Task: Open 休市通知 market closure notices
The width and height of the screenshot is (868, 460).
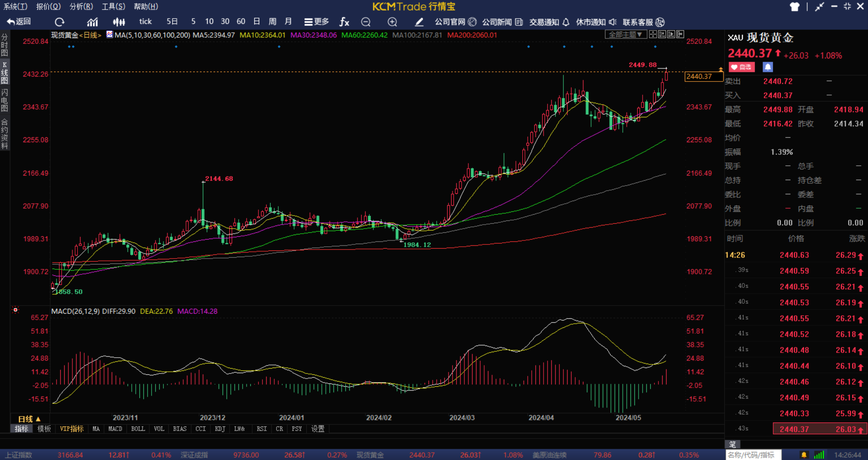Action: point(596,22)
